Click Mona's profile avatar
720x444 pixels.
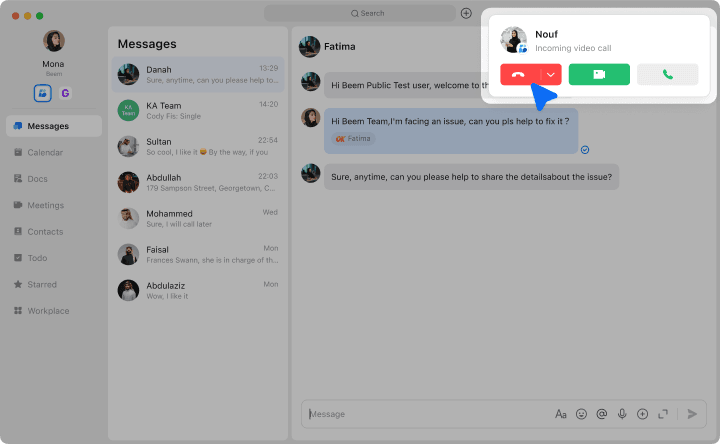click(x=54, y=41)
